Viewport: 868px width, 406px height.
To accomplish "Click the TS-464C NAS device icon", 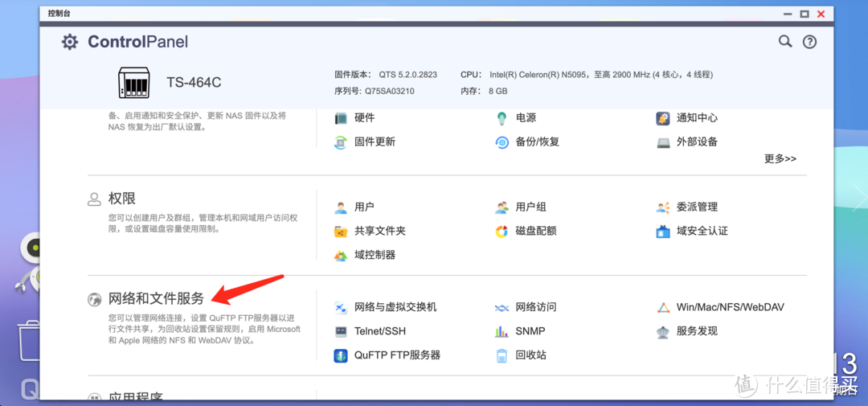I will coord(134,83).
